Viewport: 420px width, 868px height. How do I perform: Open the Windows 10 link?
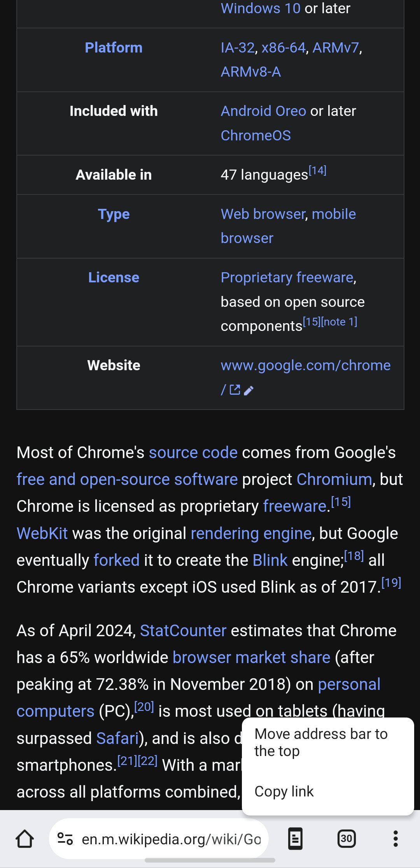point(261,8)
